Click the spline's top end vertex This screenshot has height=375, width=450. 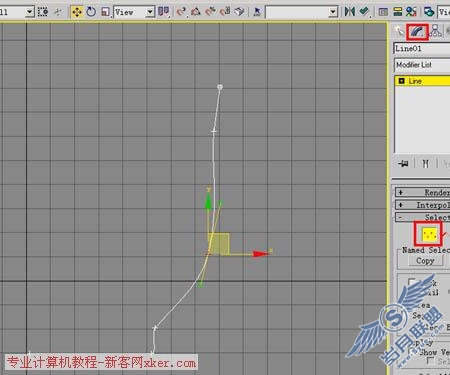tap(220, 87)
